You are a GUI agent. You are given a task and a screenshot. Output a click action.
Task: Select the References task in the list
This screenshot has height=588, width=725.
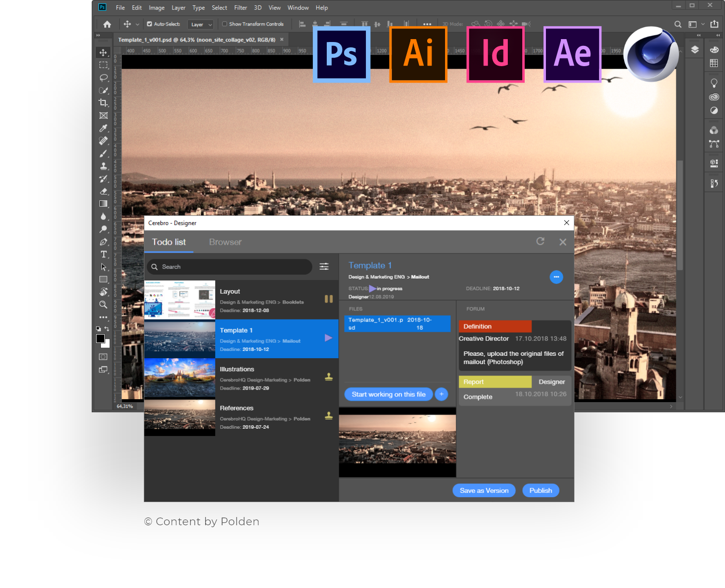(241, 417)
